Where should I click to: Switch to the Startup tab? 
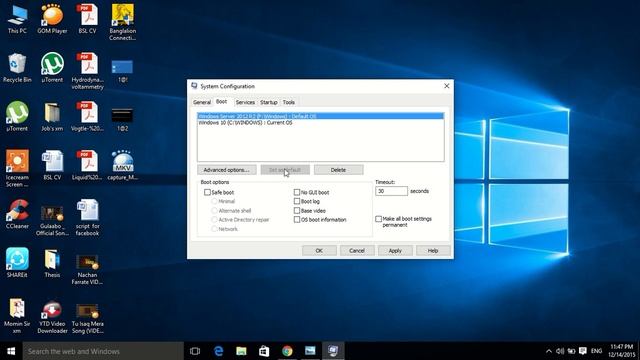(x=269, y=102)
